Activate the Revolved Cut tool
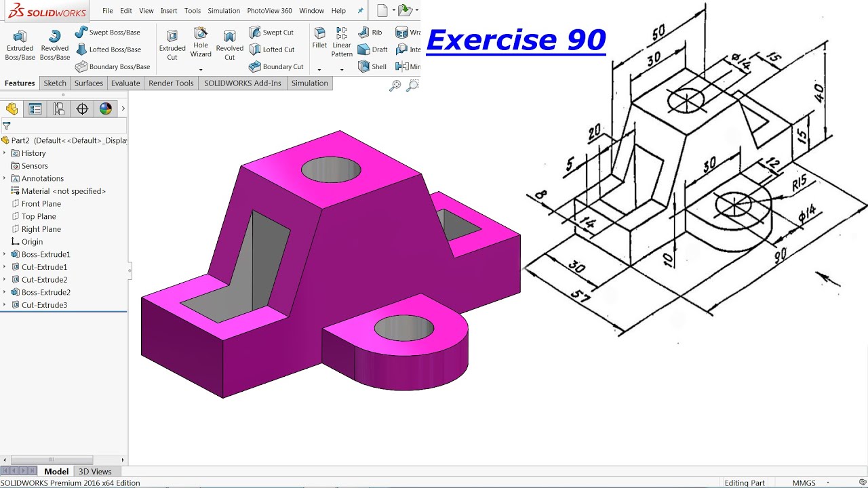The image size is (868, 488). point(230,45)
